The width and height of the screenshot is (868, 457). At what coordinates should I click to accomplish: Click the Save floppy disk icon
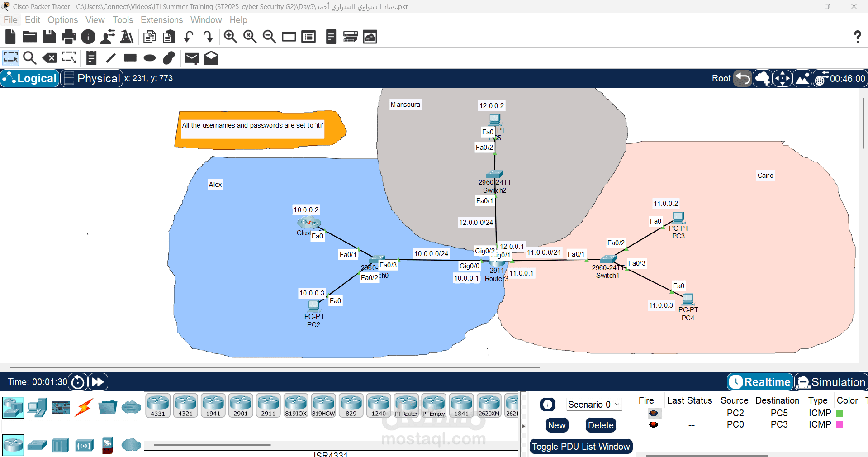[x=49, y=37]
